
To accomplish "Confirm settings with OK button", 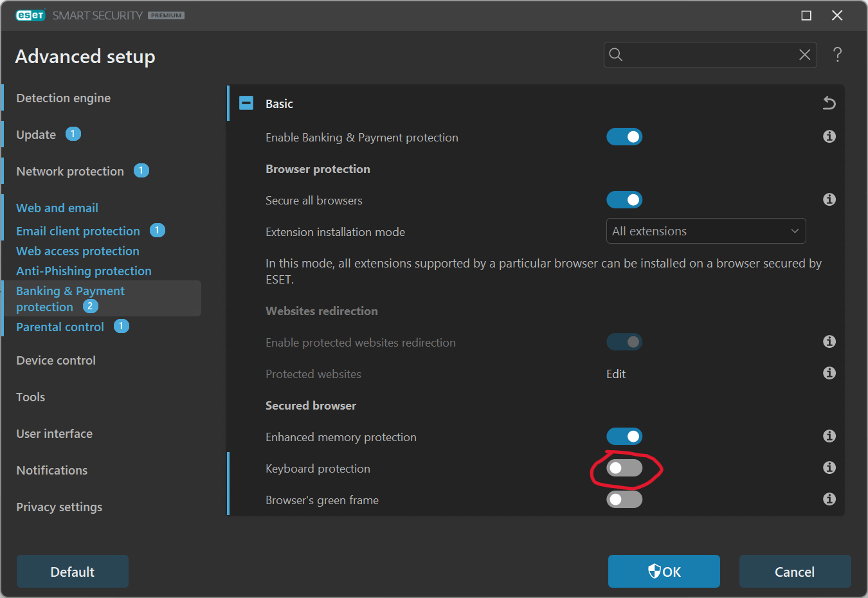I will click(x=664, y=572).
